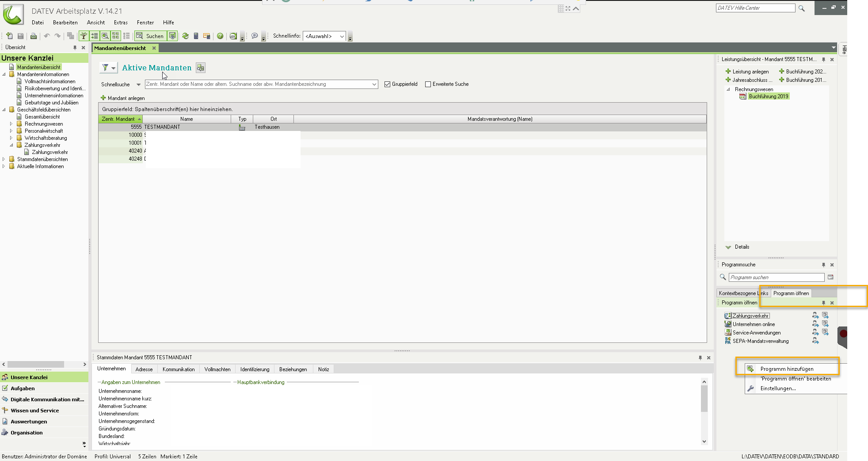
Task: Enable the Erweiterte Suche checkbox
Action: click(428, 85)
